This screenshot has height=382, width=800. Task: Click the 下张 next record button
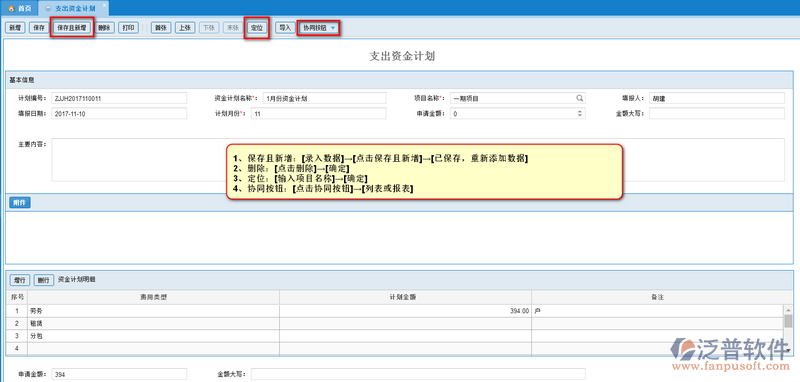pos(208,28)
